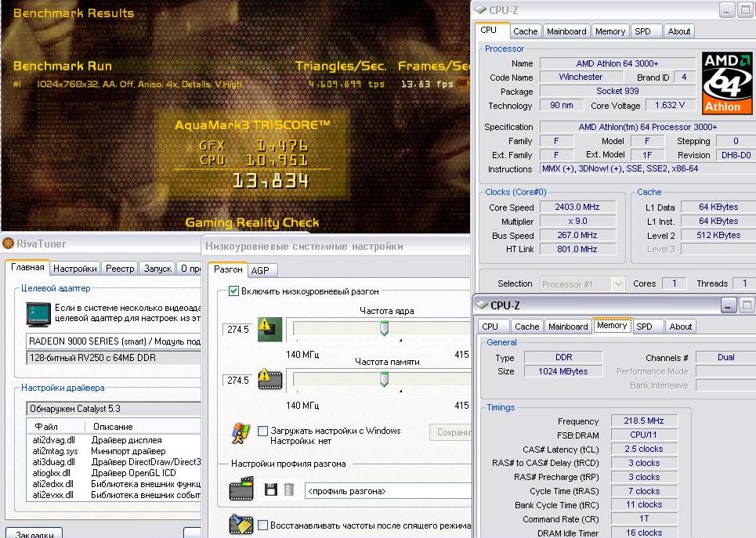Click the core clock warning chip icon
Image resolution: width=756 pixels, height=538 pixels.
point(270,329)
